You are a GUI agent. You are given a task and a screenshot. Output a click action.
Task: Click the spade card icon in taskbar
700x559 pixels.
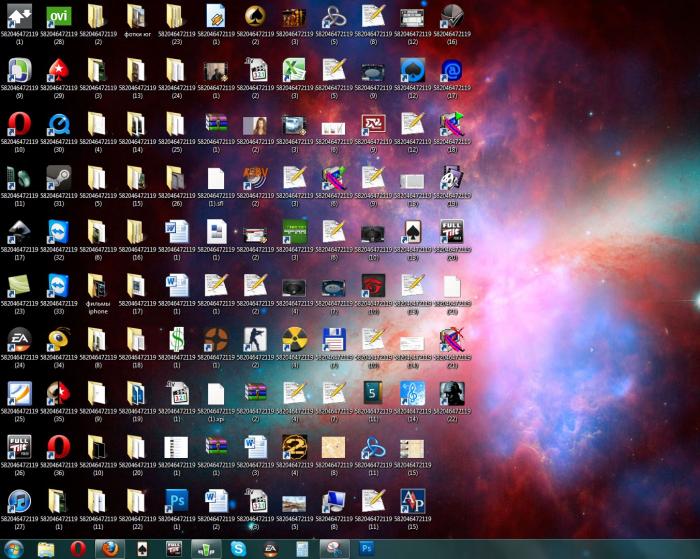(x=142, y=549)
